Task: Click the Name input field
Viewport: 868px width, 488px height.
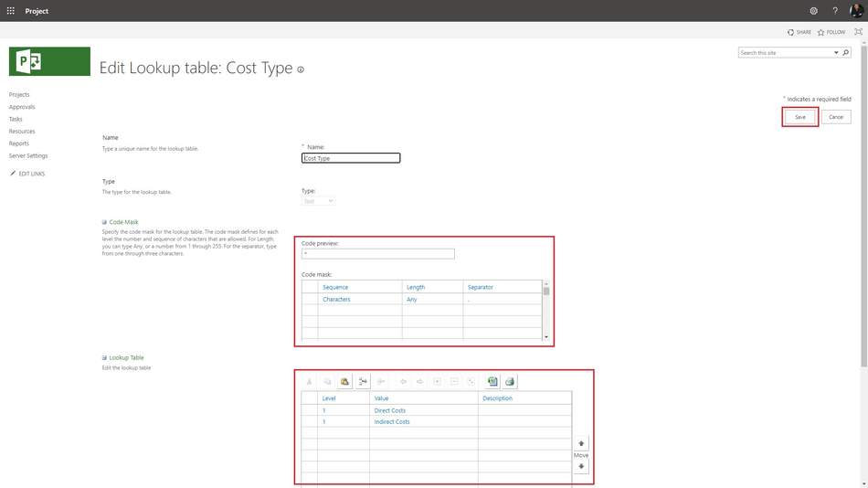Action: click(x=351, y=158)
